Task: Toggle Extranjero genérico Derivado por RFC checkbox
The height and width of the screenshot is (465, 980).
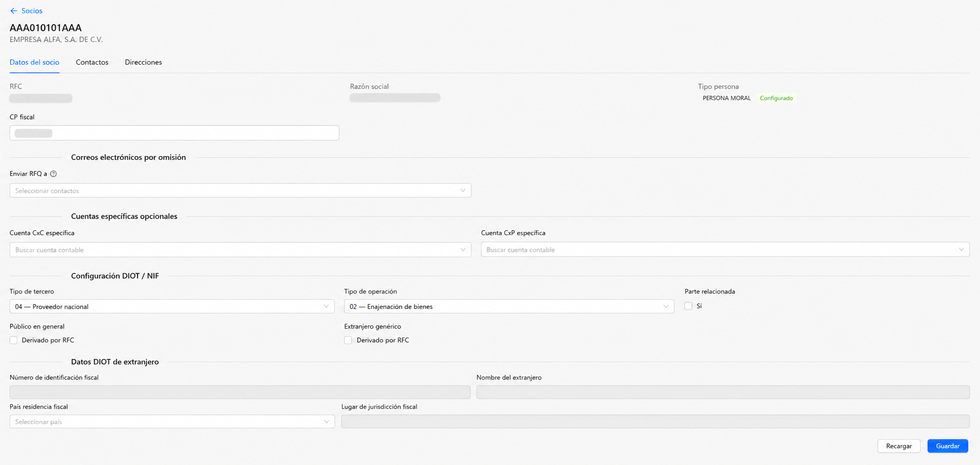Action: 348,340
